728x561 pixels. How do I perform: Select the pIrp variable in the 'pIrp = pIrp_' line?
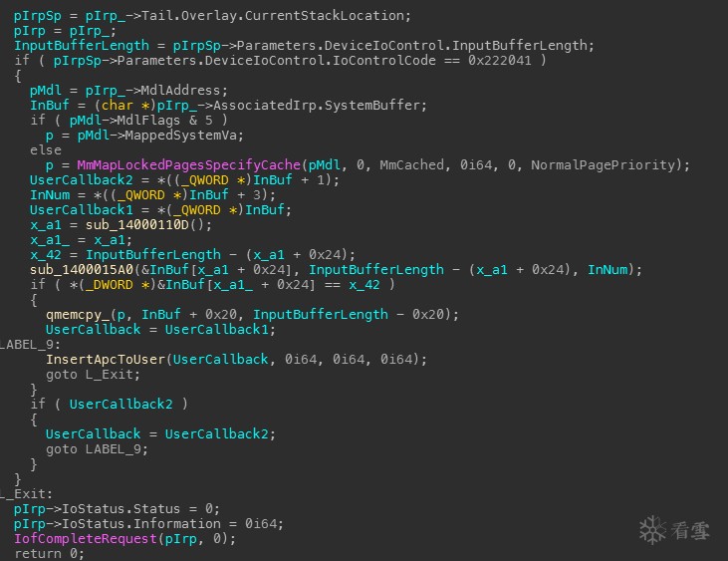click(30, 31)
